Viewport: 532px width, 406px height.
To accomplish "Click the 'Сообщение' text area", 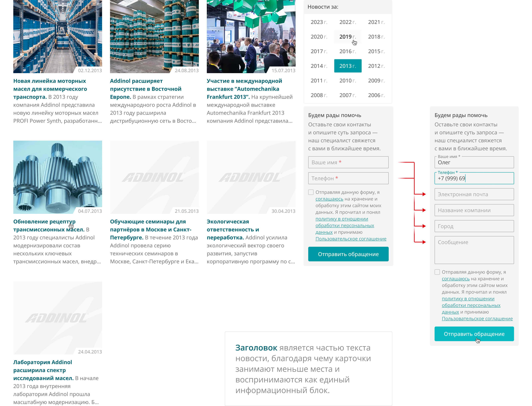I will (474, 250).
